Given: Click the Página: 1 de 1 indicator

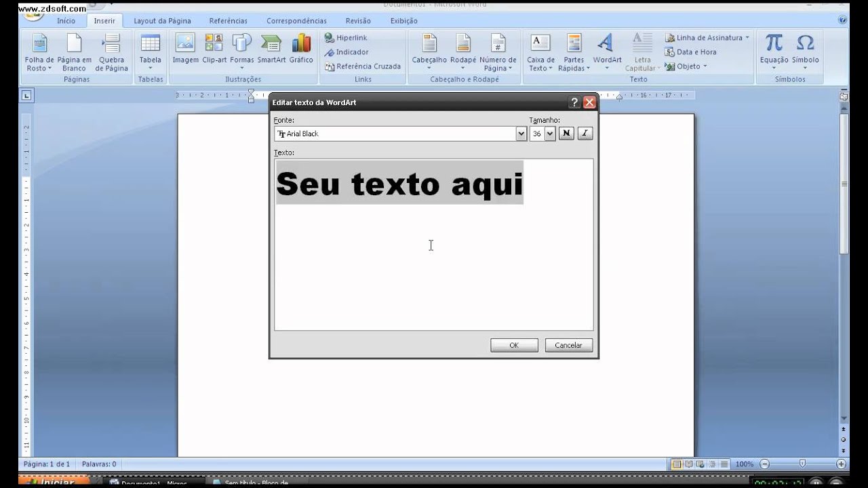Looking at the screenshot, I should pyautogui.click(x=47, y=464).
